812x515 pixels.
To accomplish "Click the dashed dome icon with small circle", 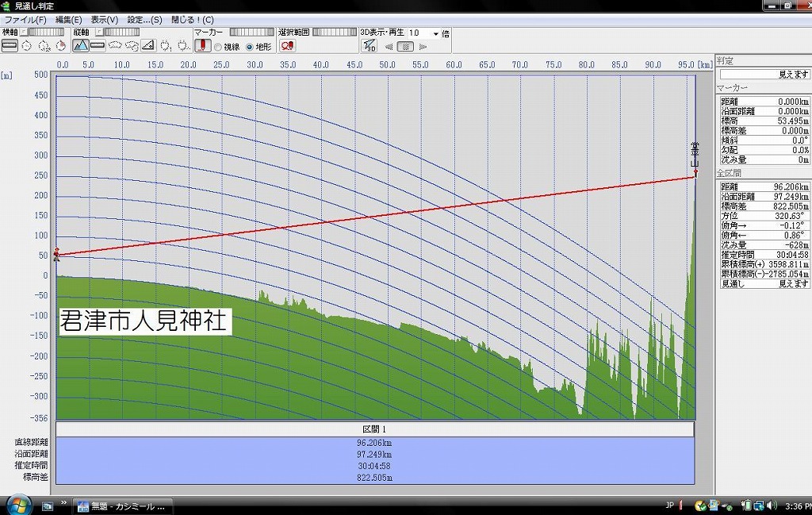I will click(x=132, y=46).
